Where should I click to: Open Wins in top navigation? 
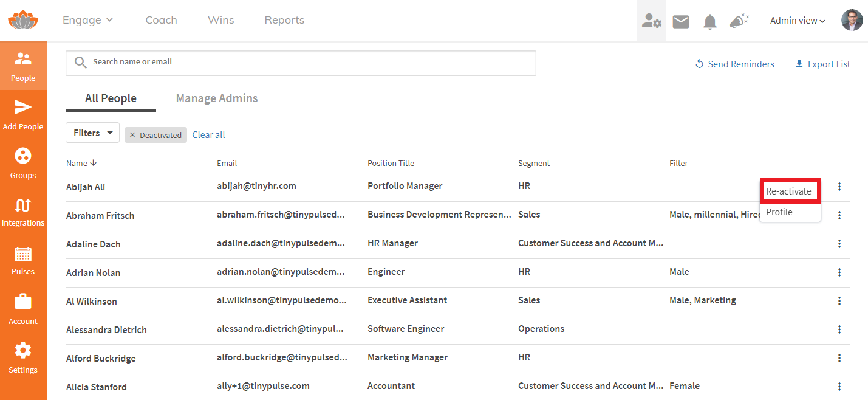tap(221, 20)
